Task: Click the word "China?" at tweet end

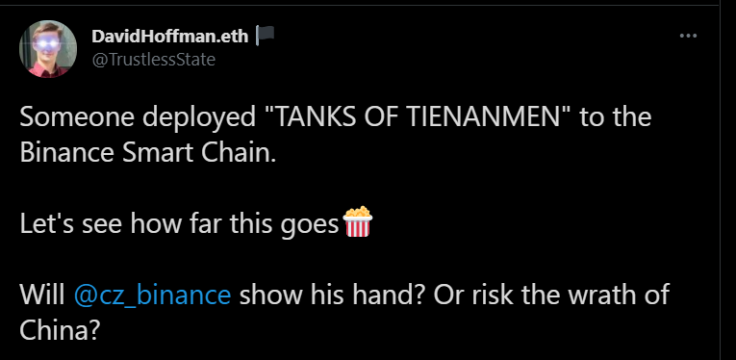Action: [x=60, y=331]
